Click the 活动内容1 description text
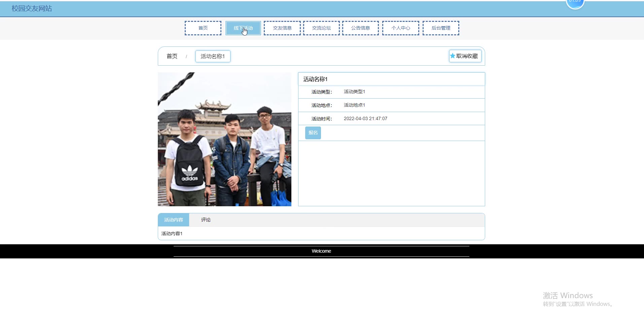Screen dimensions: 644x321 172,234
